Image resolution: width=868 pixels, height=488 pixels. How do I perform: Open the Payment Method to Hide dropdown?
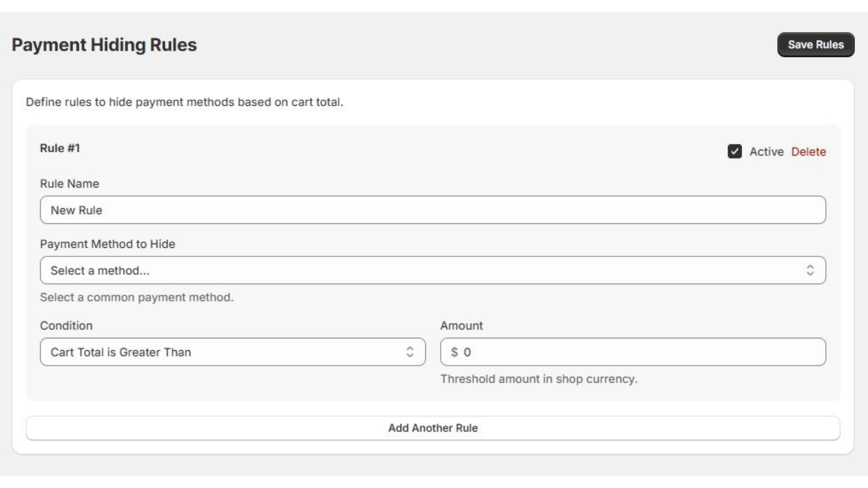coord(432,269)
